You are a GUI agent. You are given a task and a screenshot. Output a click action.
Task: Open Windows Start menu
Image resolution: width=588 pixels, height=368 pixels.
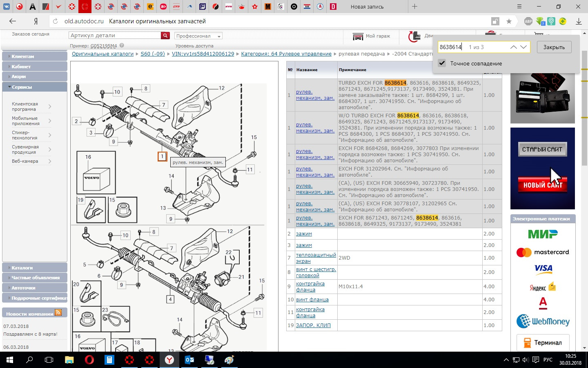(x=10, y=360)
